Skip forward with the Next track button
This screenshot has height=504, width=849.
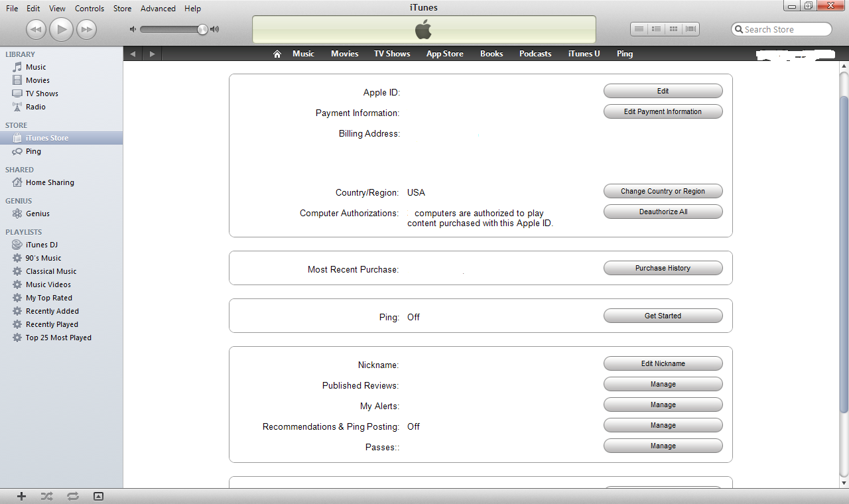point(86,29)
